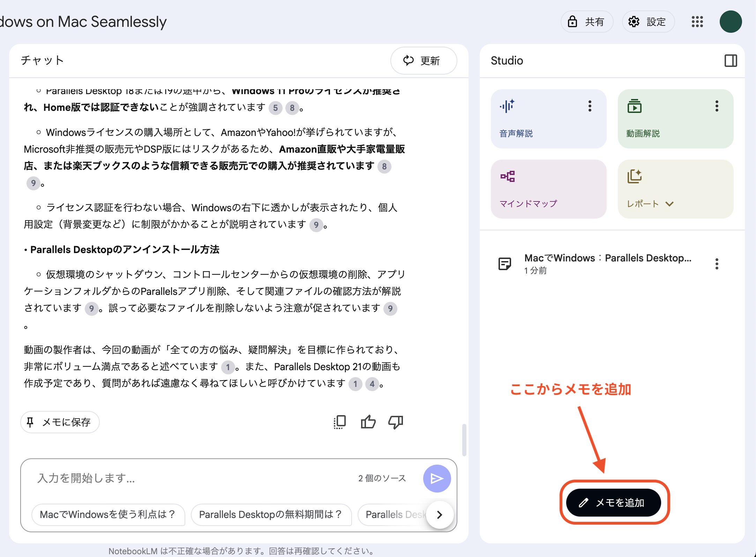Open 設定 settings menu
756x557 pixels.
tap(648, 22)
